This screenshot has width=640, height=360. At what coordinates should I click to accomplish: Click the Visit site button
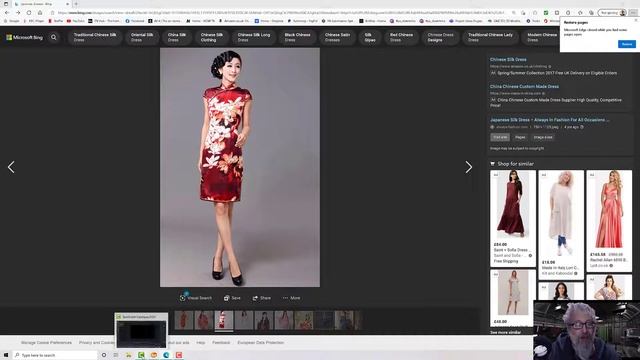[500, 137]
